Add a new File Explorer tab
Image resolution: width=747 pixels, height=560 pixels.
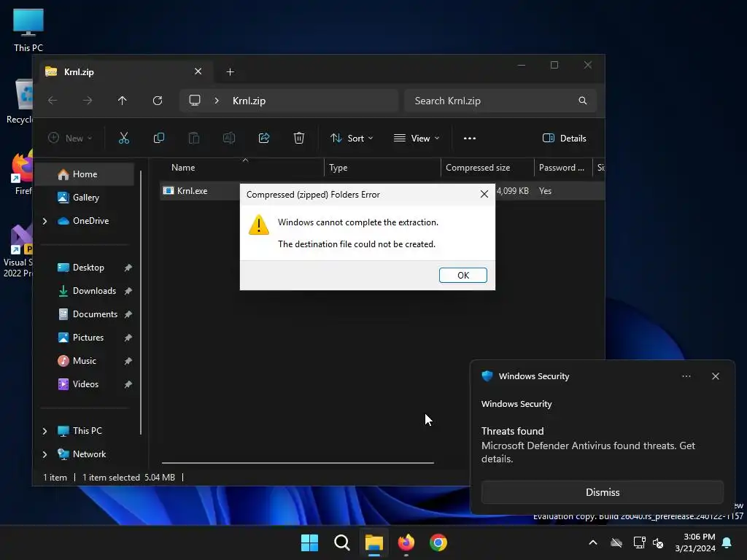pos(230,72)
